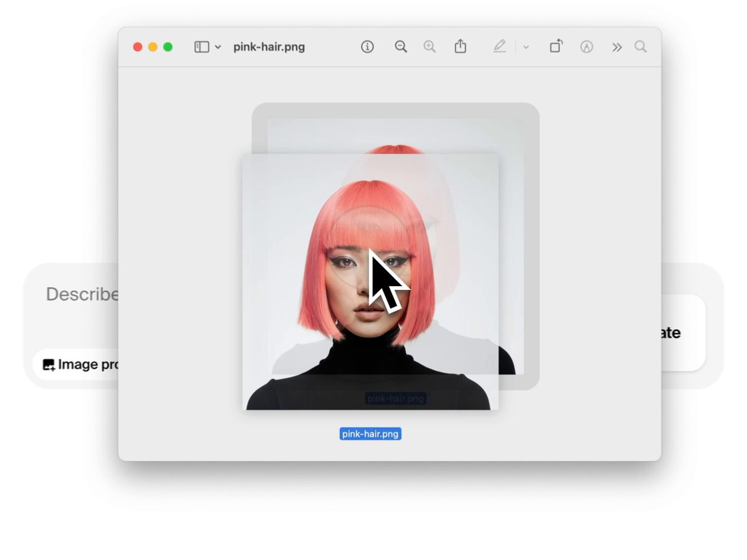Select the Highlight pen tool
Screen dimensions: 747x560
[500, 47]
